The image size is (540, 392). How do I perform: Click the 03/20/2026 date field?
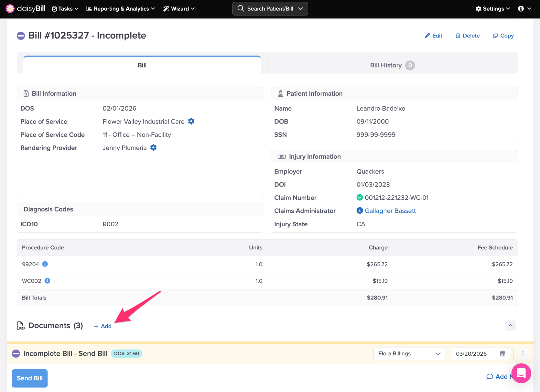(x=471, y=354)
